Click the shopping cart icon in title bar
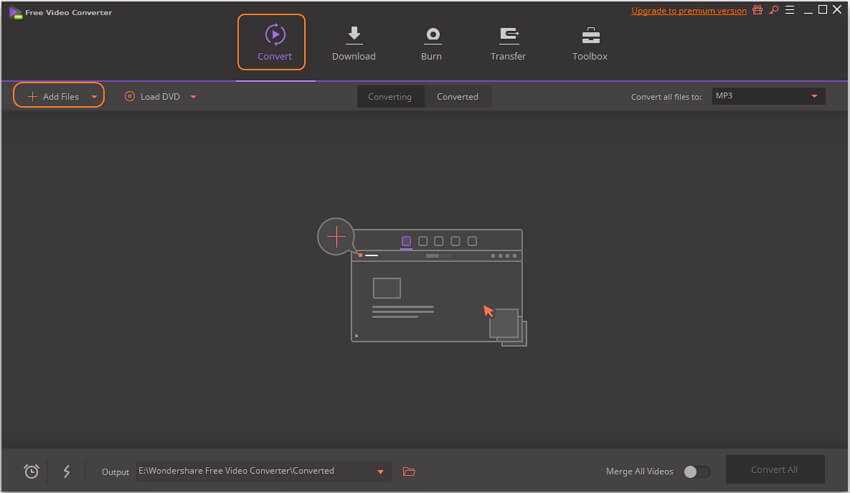This screenshot has width=850, height=493. tap(757, 10)
